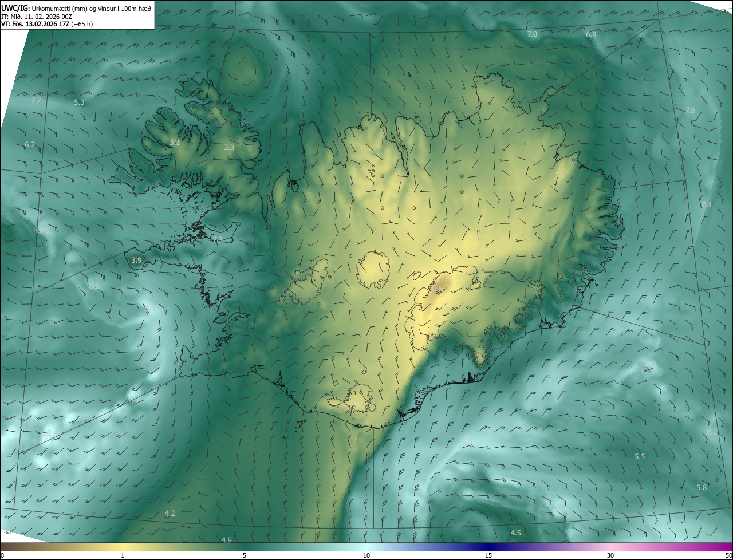Viewport: 733px width, 560px height.
Task: Click the 5.3 value label on the map
Action: click(80, 102)
